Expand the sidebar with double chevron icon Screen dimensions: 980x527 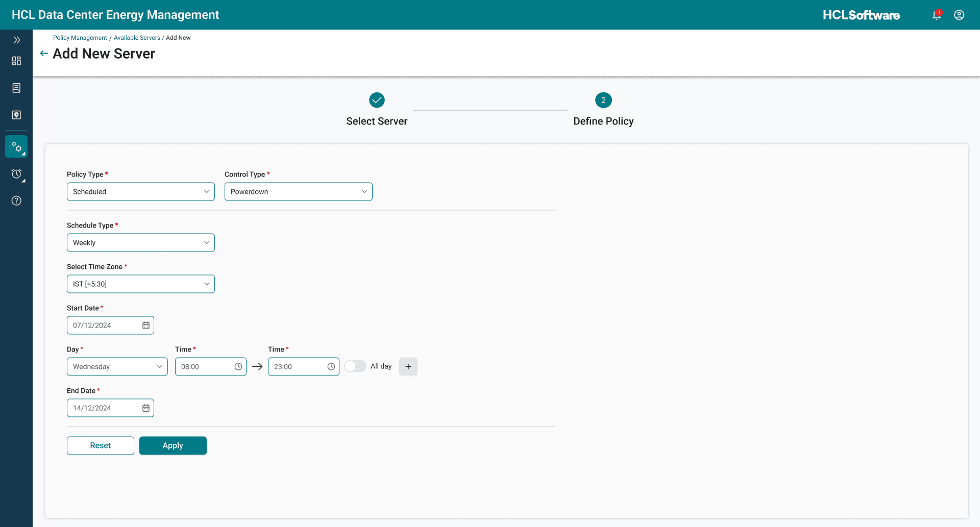tap(16, 40)
